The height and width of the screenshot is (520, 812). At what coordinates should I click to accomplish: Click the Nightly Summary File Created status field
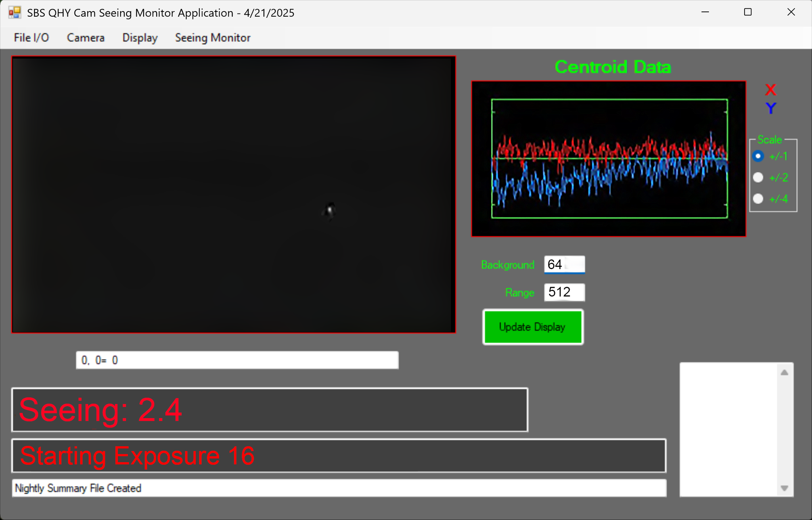[339, 488]
